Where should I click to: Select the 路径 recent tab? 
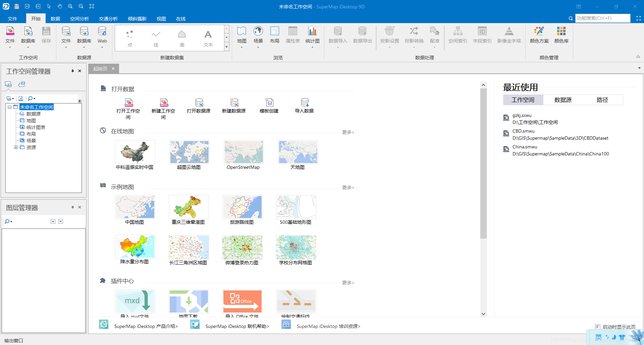(x=602, y=100)
